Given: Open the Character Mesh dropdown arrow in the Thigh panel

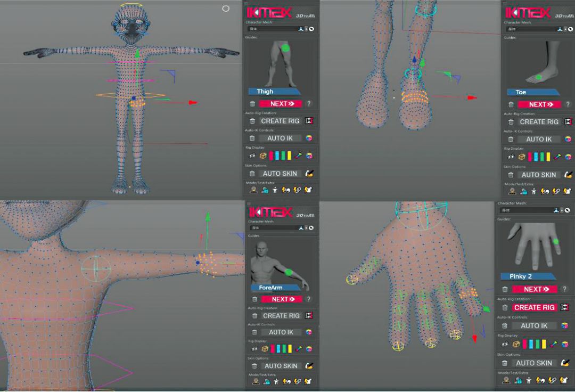Looking at the screenshot, I should pos(306,29).
